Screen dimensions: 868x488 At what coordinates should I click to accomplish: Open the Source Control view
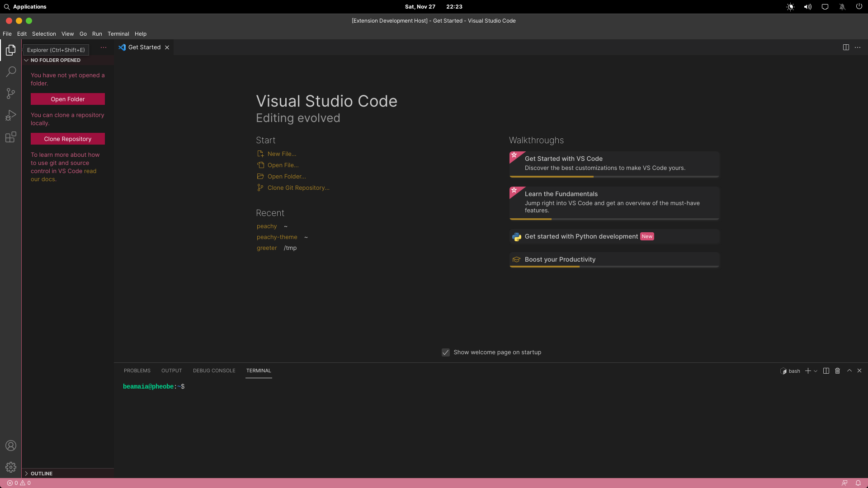point(11,94)
